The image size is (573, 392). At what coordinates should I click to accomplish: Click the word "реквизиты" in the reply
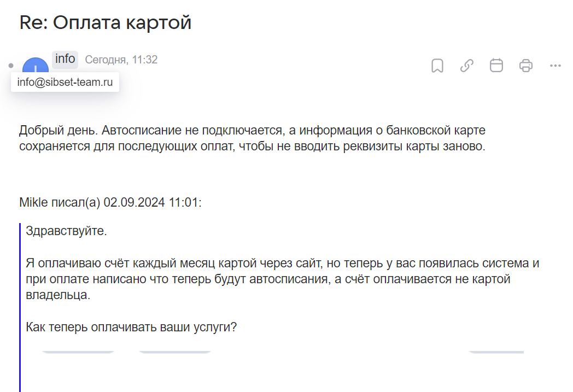click(x=378, y=147)
